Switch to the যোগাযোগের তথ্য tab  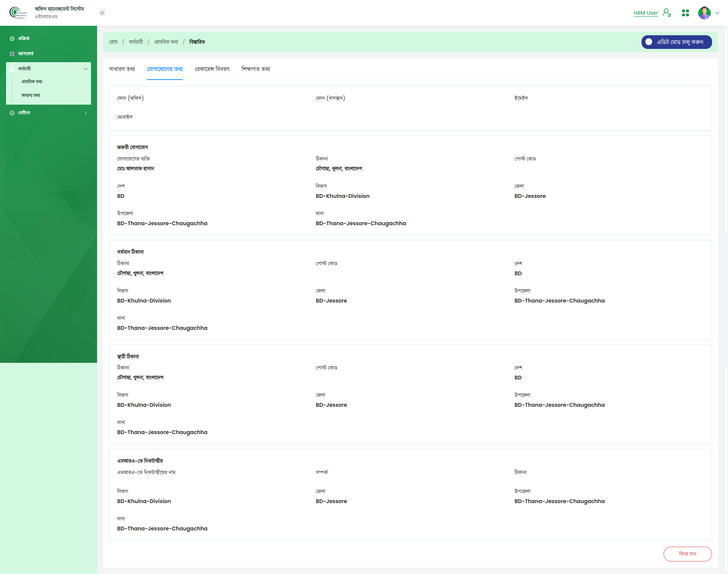(x=165, y=69)
